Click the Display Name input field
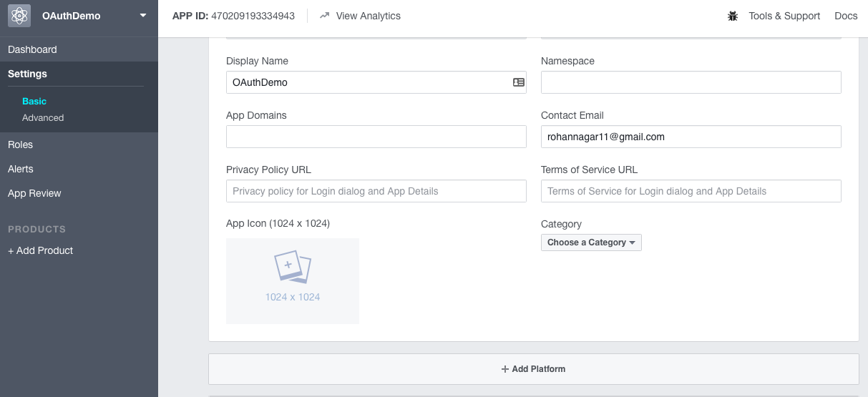868x397 pixels. point(376,82)
